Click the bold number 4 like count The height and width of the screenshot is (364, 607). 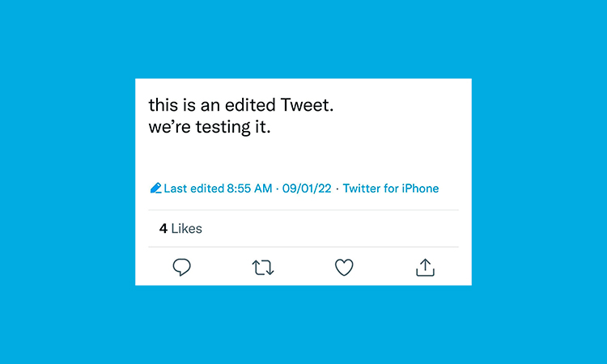[163, 229]
